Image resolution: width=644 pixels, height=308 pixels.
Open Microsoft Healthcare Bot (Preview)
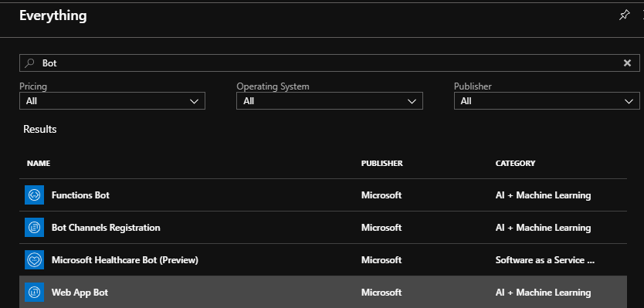click(323, 260)
